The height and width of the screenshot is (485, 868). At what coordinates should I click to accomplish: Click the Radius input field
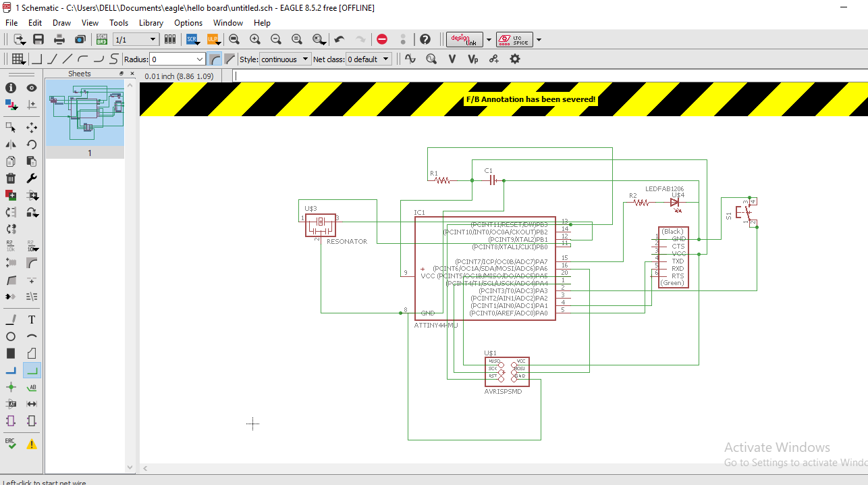click(177, 59)
